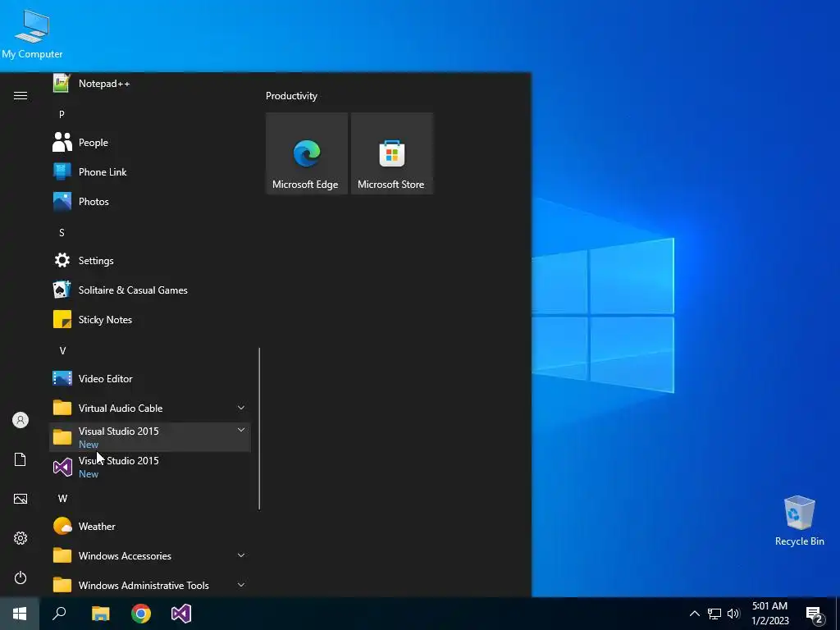Open Phone Link app
The width and height of the screenshot is (840, 630).
(150, 172)
